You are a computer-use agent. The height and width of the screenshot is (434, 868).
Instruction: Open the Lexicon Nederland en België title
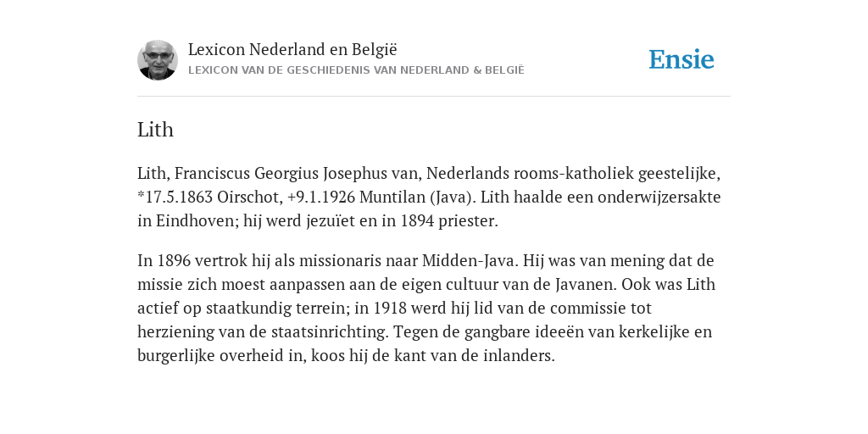[x=292, y=49]
